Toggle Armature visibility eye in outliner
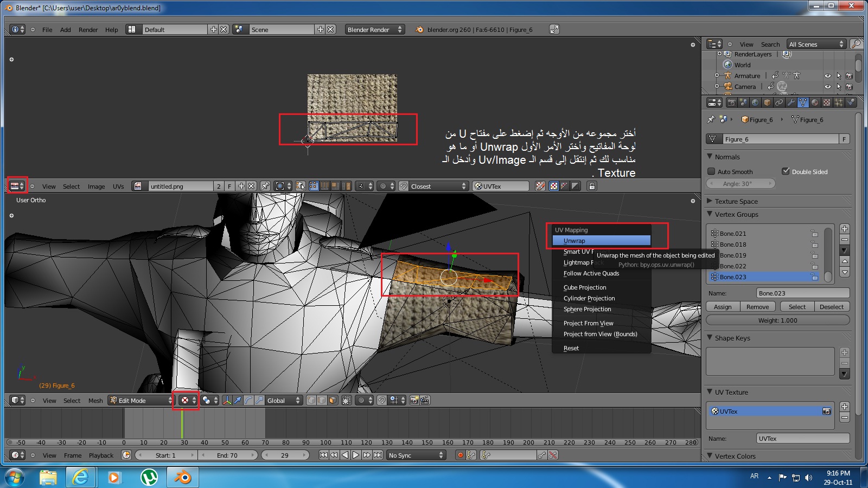Screen dimensions: 868x488 pos(827,76)
